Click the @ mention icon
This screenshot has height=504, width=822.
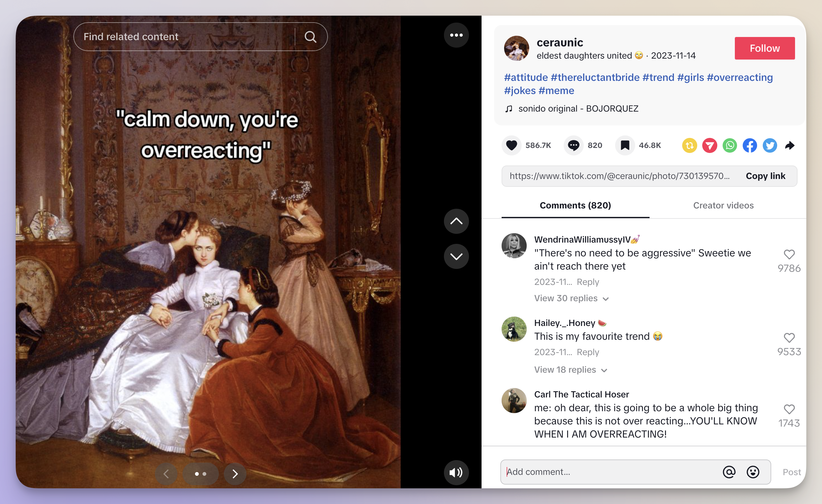[x=729, y=472]
